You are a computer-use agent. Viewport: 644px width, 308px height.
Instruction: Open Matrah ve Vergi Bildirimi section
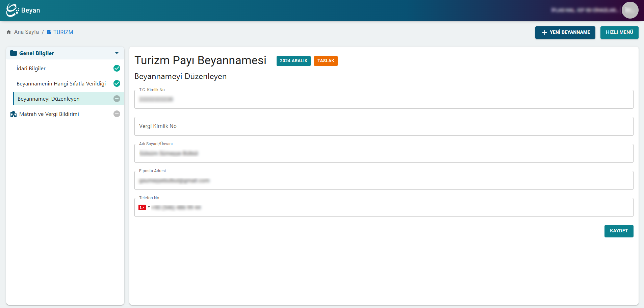(65, 114)
